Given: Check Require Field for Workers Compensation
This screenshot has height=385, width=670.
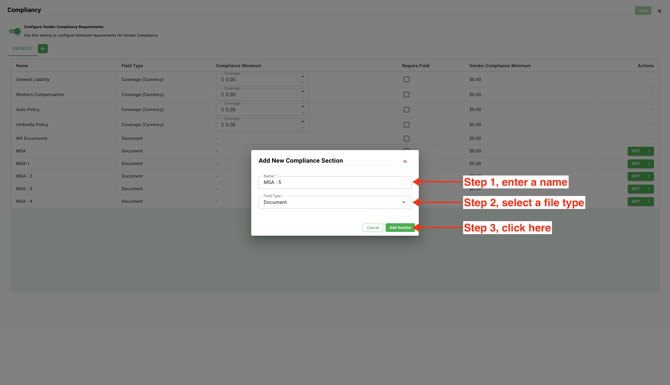Looking at the screenshot, I should [x=406, y=94].
